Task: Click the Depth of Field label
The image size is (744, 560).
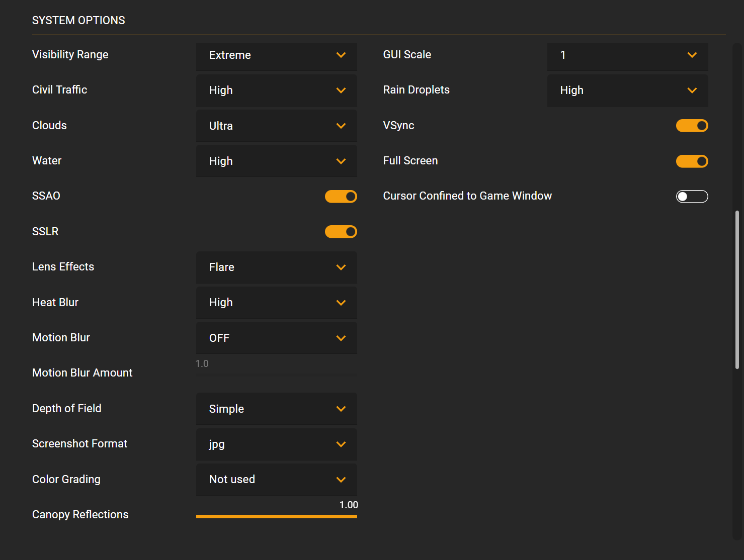Action: pyautogui.click(x=67, y=409)
